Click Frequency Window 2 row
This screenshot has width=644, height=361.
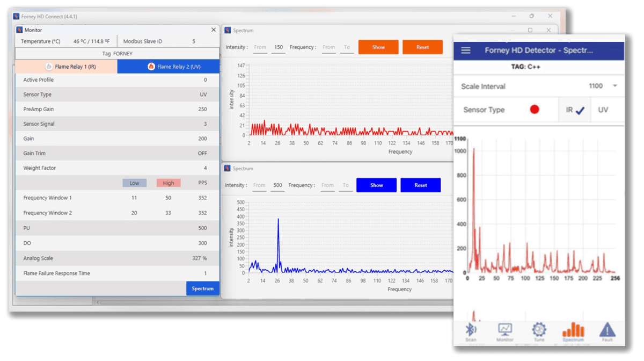117,213
